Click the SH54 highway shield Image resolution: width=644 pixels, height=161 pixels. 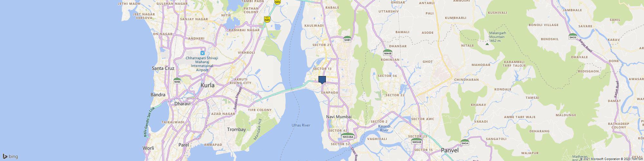click(465, 142)
